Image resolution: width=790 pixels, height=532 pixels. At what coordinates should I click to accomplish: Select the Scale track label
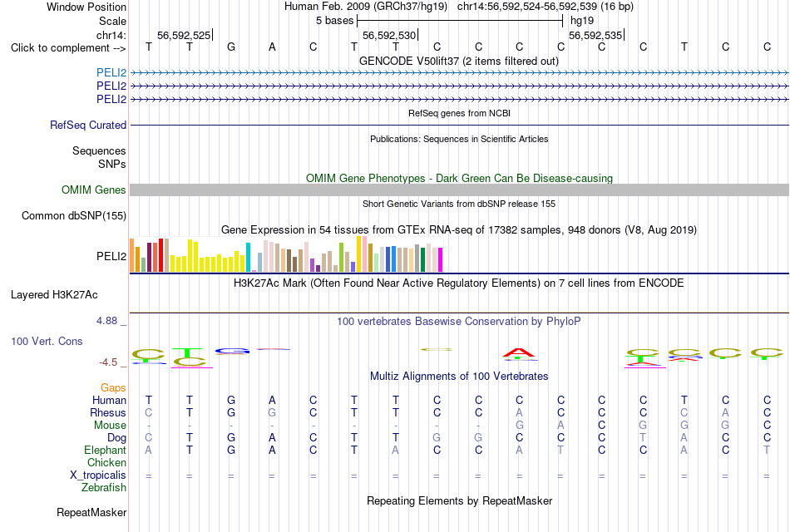[x=112, y=21]
